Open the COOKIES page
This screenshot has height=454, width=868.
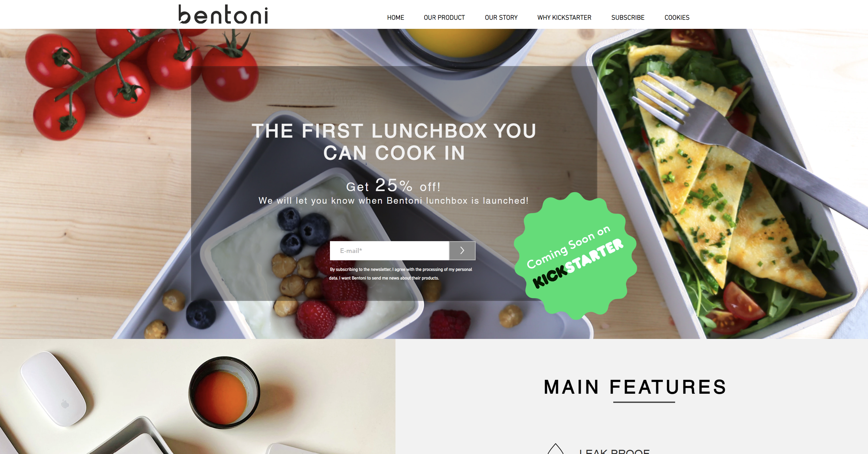pyautogui.click(x=677, y=18)
